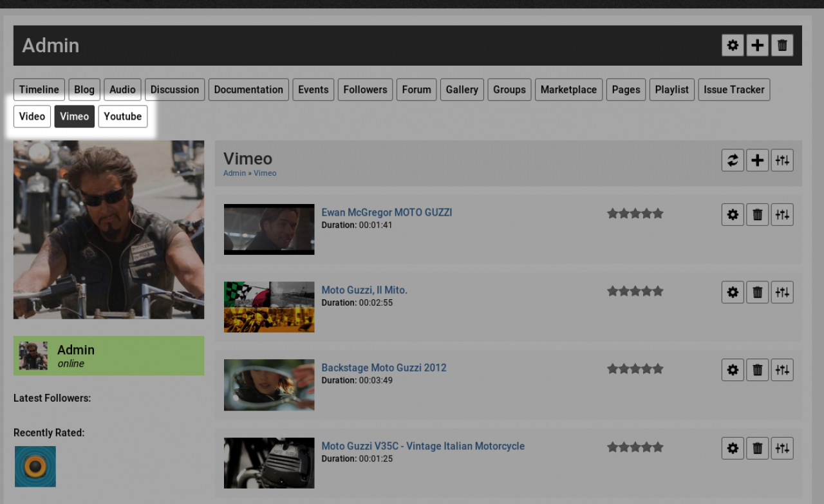Click the refresh icon in Vimeo header
This screenshot has width=824, height=504.
[733, 160]
